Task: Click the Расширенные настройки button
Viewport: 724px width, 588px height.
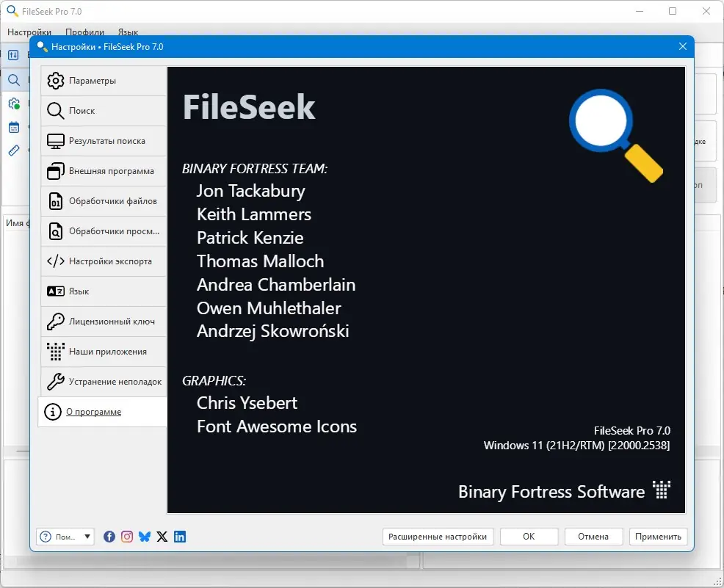Action: [x=438, y=537]
